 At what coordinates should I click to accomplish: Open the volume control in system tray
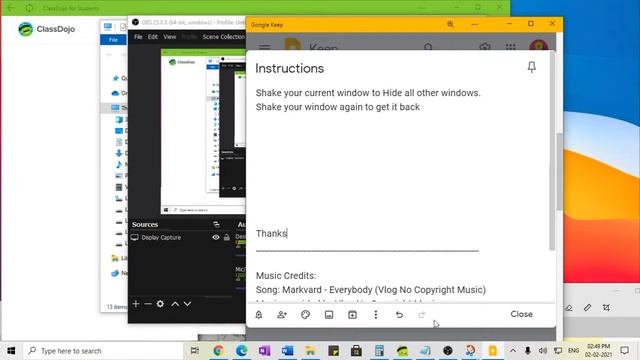point(542,351)
